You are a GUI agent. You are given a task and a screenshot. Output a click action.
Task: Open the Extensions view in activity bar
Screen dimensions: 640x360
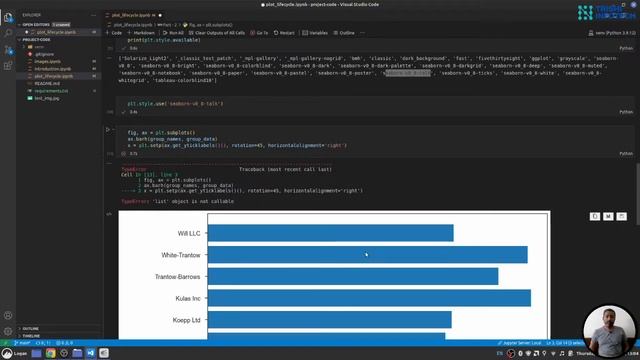(8, 65)
